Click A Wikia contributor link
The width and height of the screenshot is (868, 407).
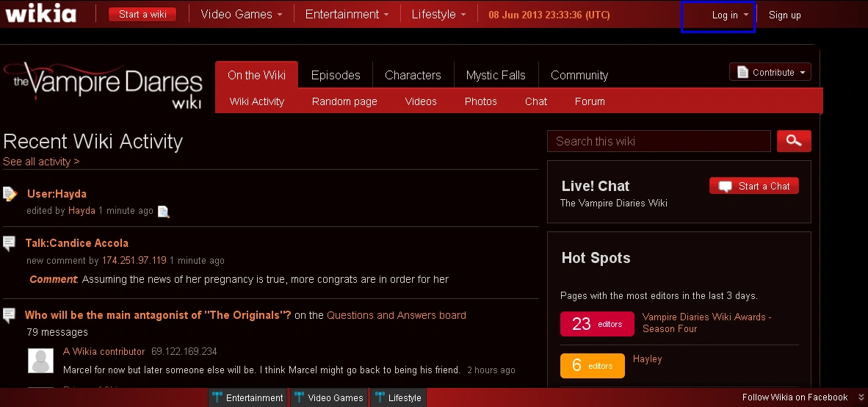click(104, 352)
